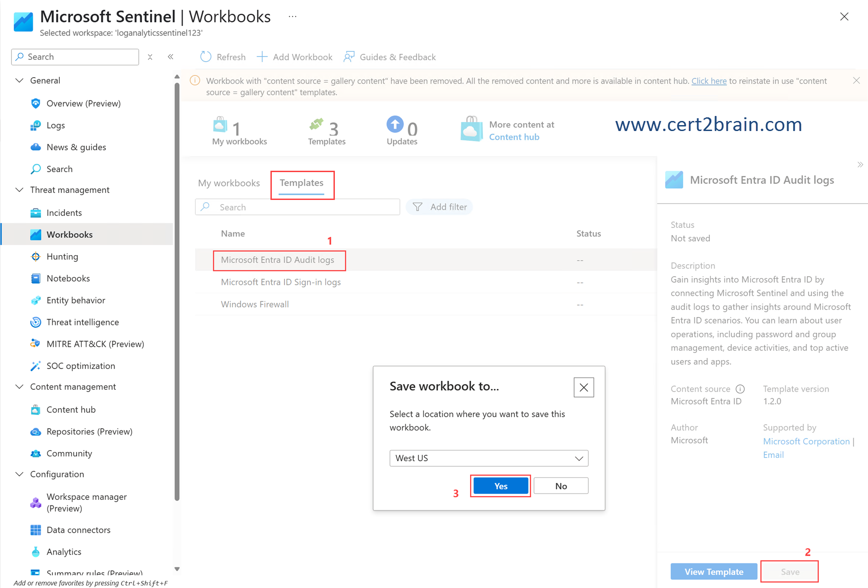Click the Overview (Preview) shield icon
Screen dimensions: 868x588
36,103
